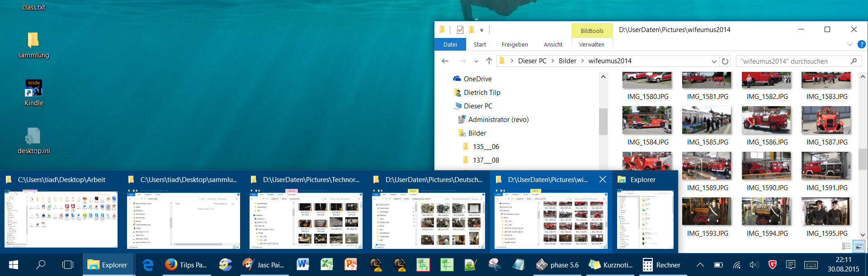
Task: Open Explorer help question mark icon
Action: pyautogui.click(x=861, y=44)
